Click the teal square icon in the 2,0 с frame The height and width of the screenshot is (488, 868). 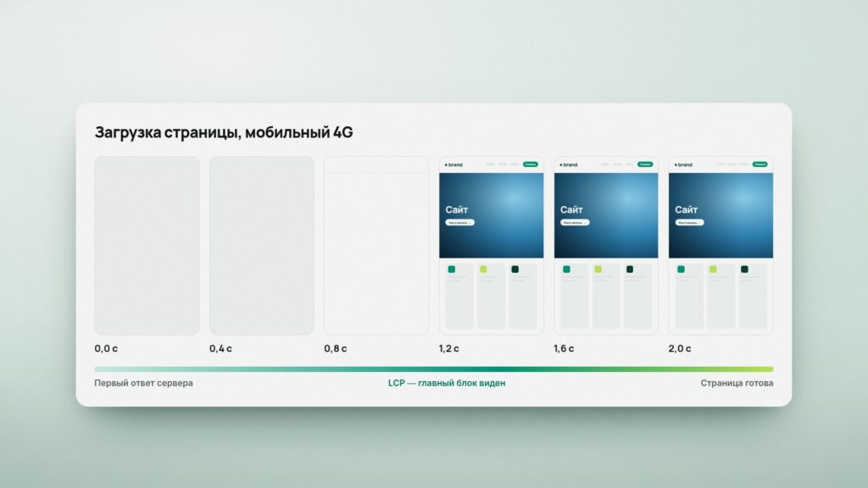[x=681, y=269]
